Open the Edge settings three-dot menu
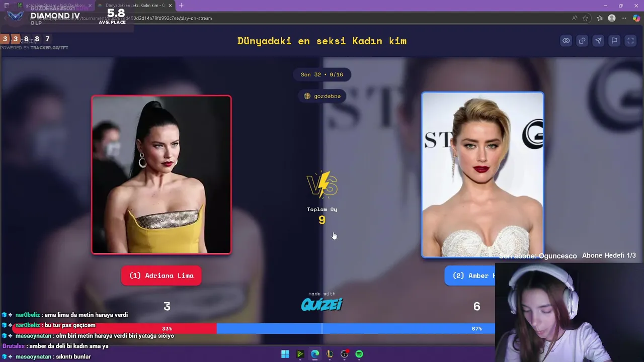644x362 pixels. point(624,18)
